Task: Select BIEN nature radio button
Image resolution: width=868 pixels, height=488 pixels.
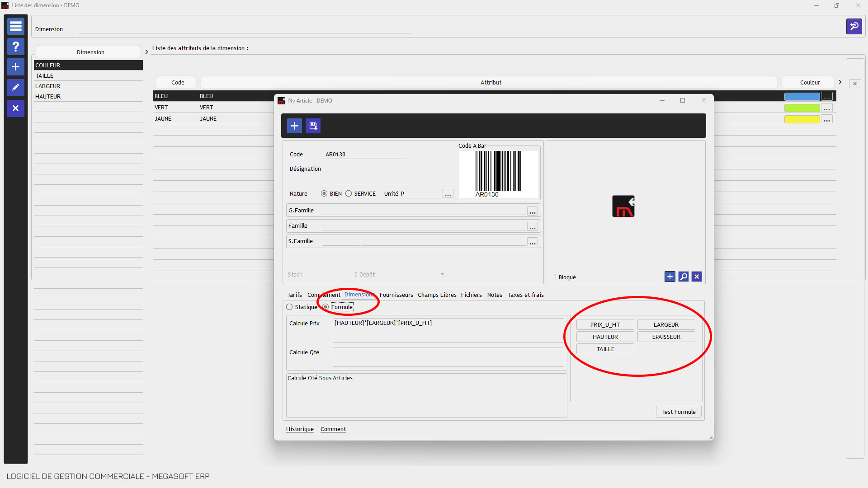Action: coord(324,193)
